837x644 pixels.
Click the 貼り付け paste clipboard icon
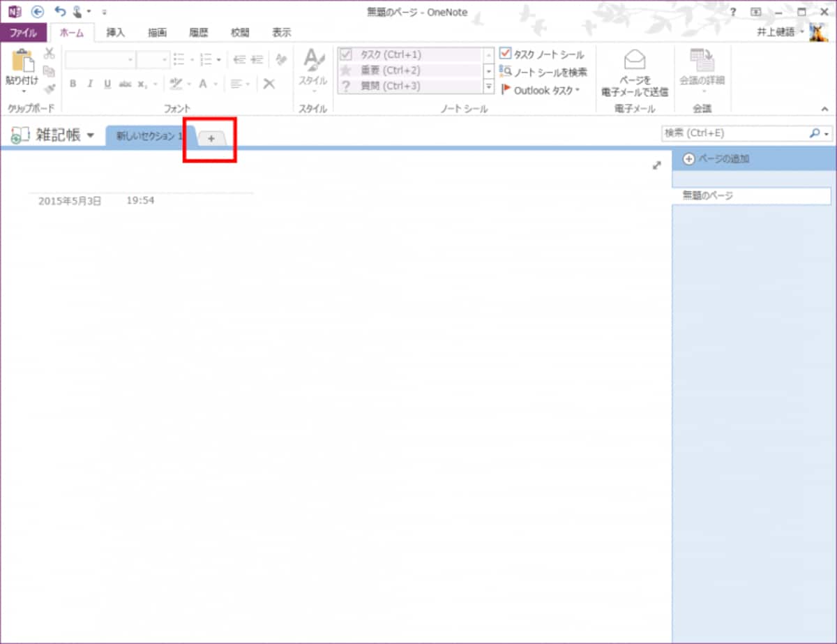click(x=22, y=61)
